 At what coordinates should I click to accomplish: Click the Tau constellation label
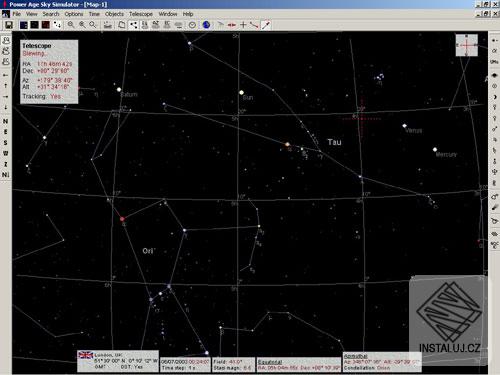tap(334, 142)
